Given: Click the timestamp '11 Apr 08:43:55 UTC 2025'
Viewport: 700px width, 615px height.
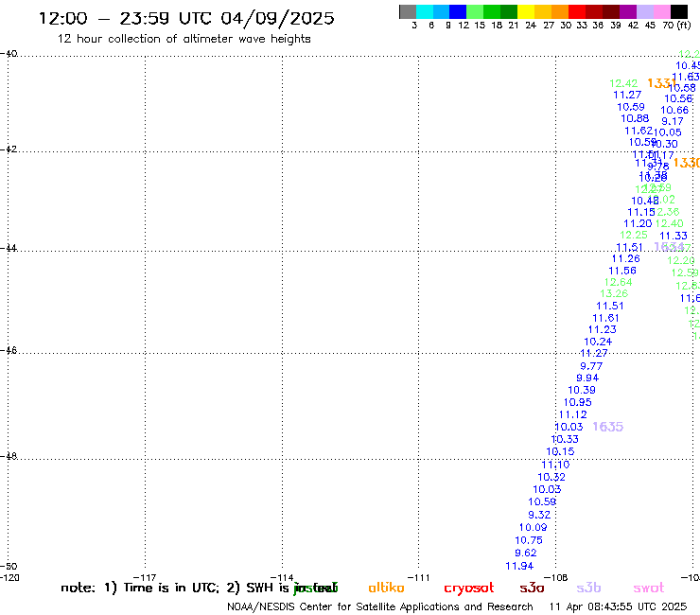Looking at the screenshot, I should pyautogui.click(x=618, y=606).
